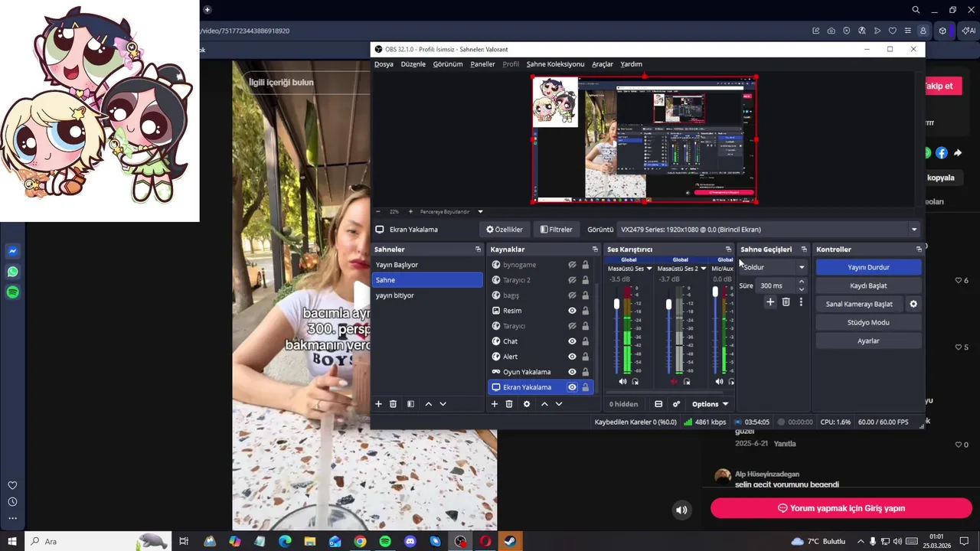Move scene down with Sahneler down arrow
The image size is (980, 551).
pyautogui.click(x=443, y=404)
